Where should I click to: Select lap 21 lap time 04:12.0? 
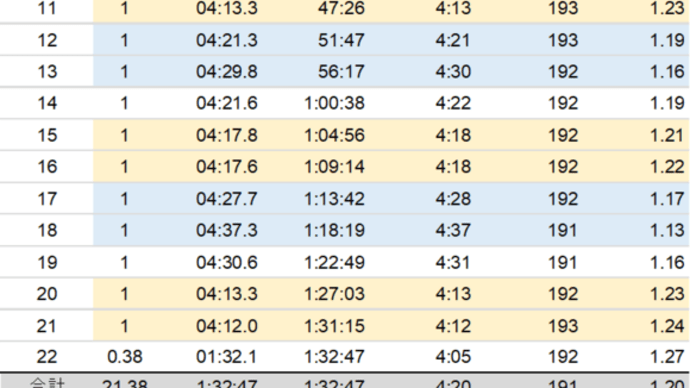[x=227, y=326]
